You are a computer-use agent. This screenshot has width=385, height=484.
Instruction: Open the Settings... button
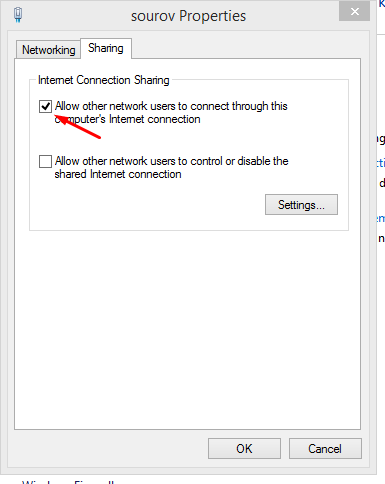coord(301,205)
